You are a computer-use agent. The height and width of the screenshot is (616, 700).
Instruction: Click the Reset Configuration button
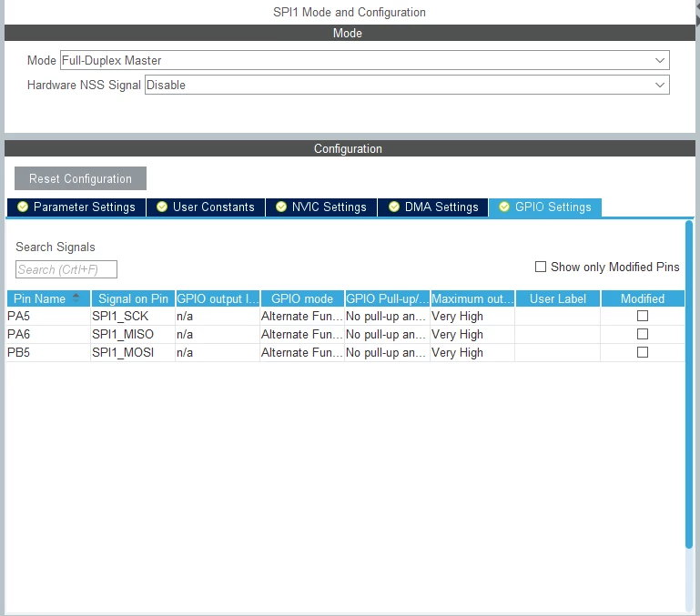click(80, 178)
